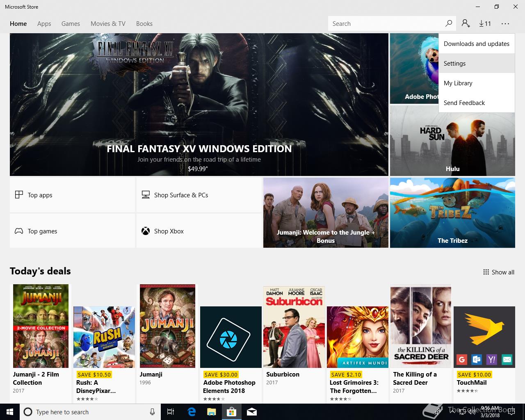
Task: Open the Shop Xbox tile
Action: (199, 231)
